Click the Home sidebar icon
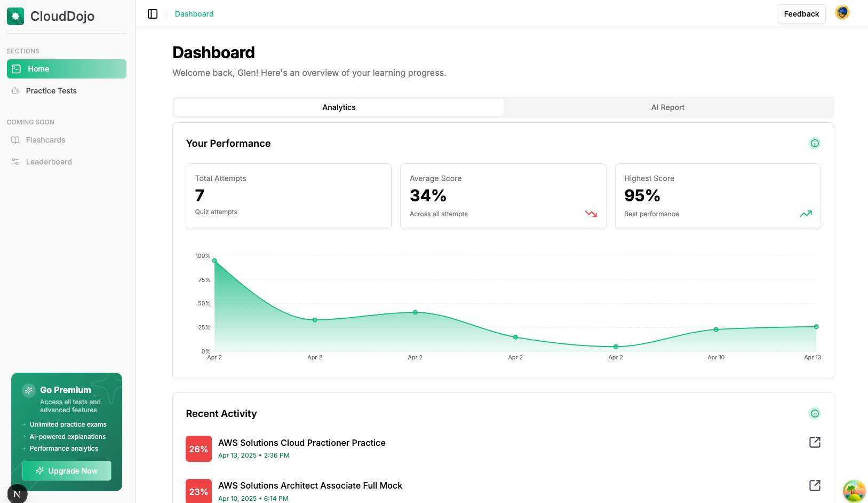Viewport: 868px width, 503px height. click(17, 69)
